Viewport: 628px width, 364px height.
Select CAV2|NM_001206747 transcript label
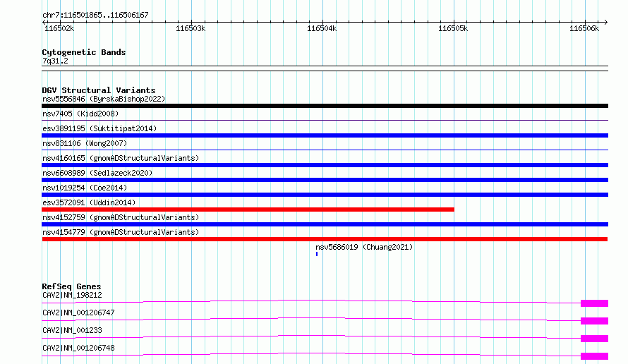coord(78,313)
